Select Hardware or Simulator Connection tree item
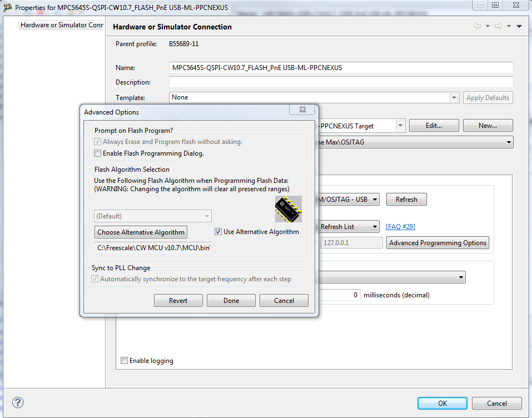 62,25
